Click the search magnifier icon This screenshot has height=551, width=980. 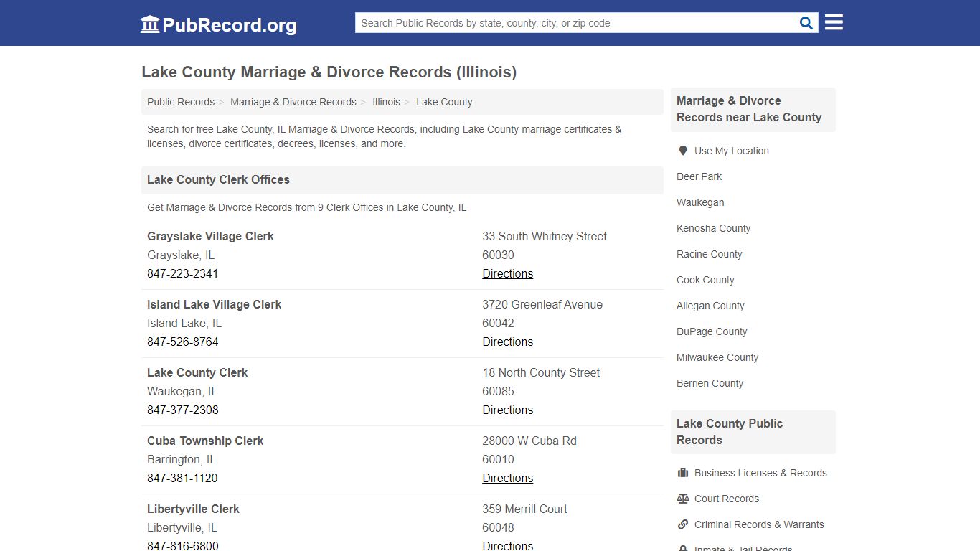pos(806,23)
